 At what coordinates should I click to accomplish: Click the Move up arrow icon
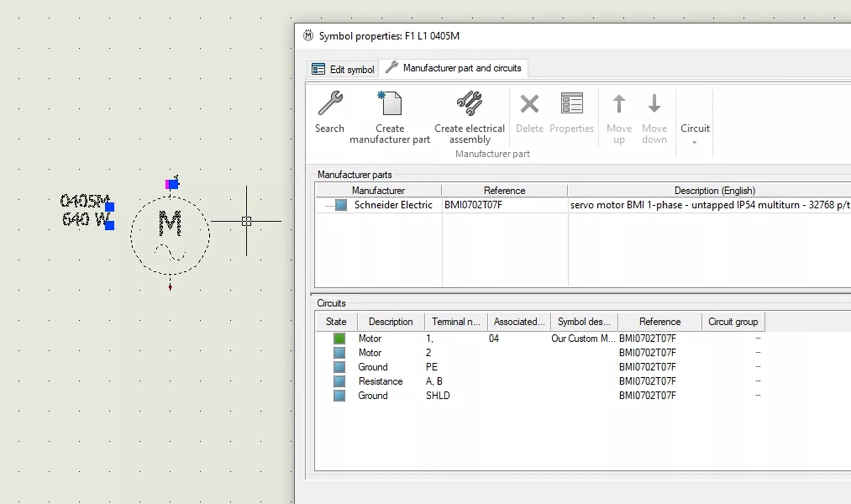point(619,104)
